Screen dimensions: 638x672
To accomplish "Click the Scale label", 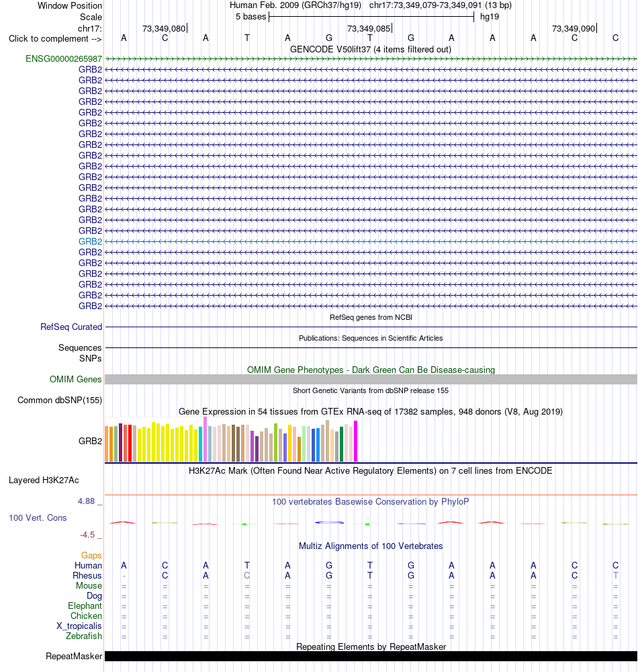I will pyautogui.click(x=91, y=17).
